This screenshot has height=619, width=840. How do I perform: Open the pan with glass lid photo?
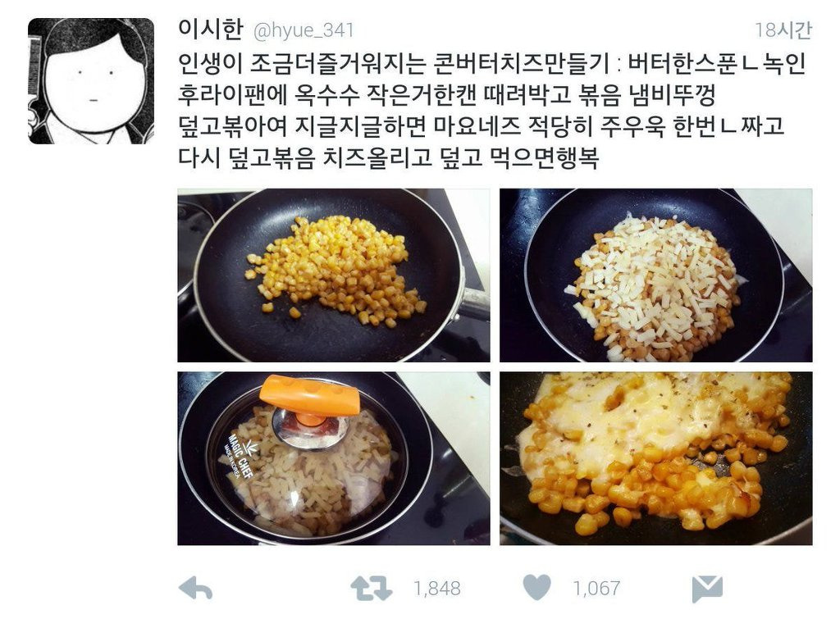[333, 458]
